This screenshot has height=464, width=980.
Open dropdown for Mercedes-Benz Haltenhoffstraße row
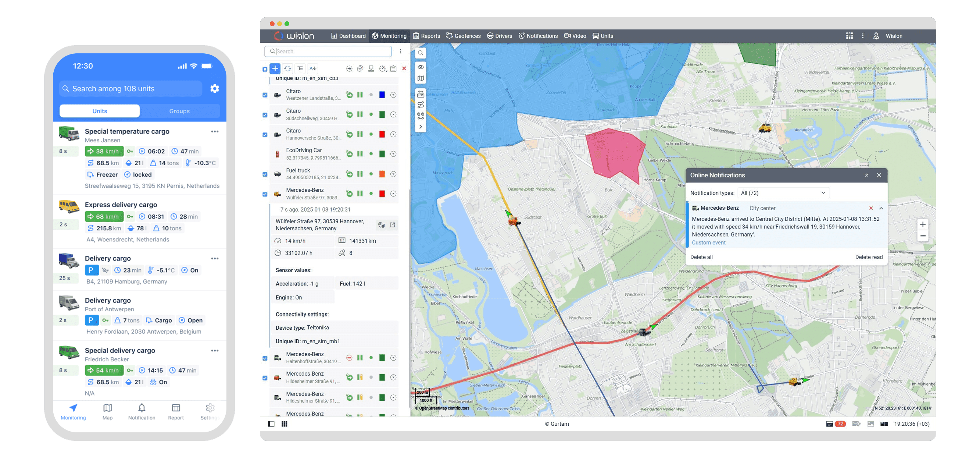[393, 358]
